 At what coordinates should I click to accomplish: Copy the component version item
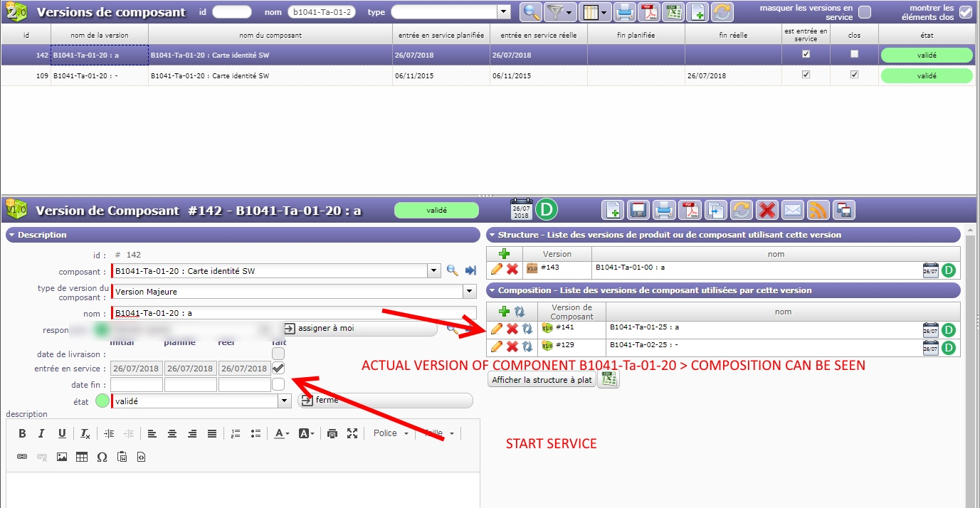tap(715, 210)
